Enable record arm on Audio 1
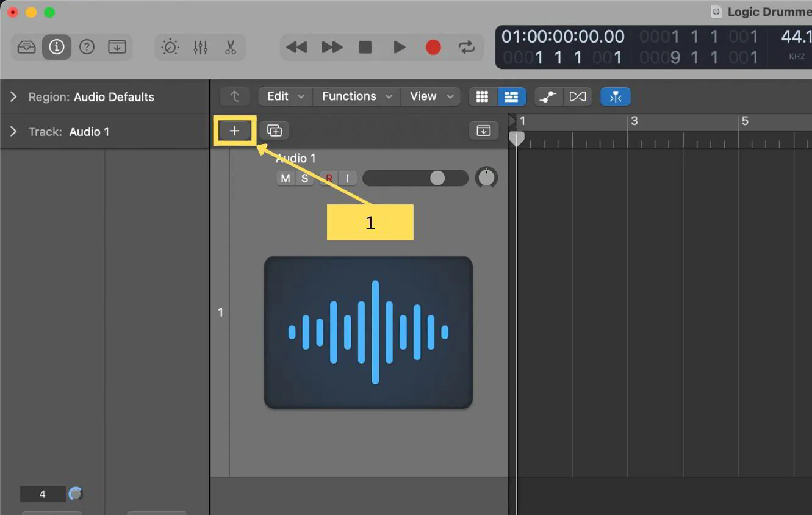This screenshot has width=812, height=515. pos(328,178)
